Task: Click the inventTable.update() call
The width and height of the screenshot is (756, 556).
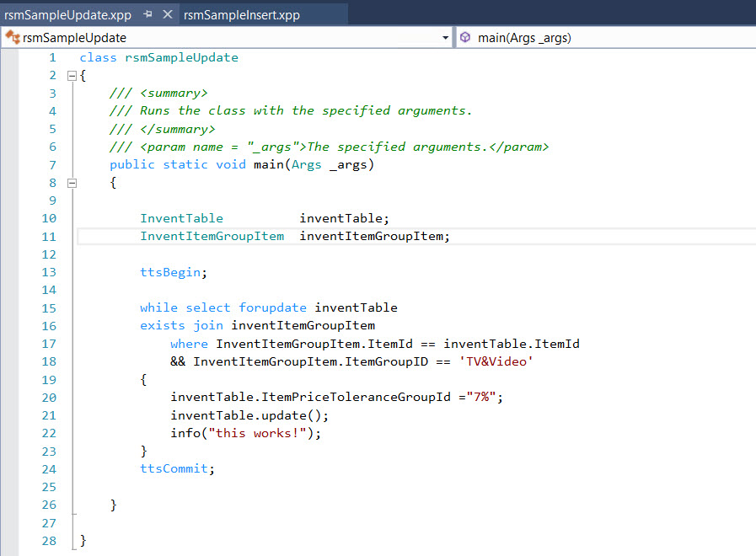Action: [x=249, y=415]
